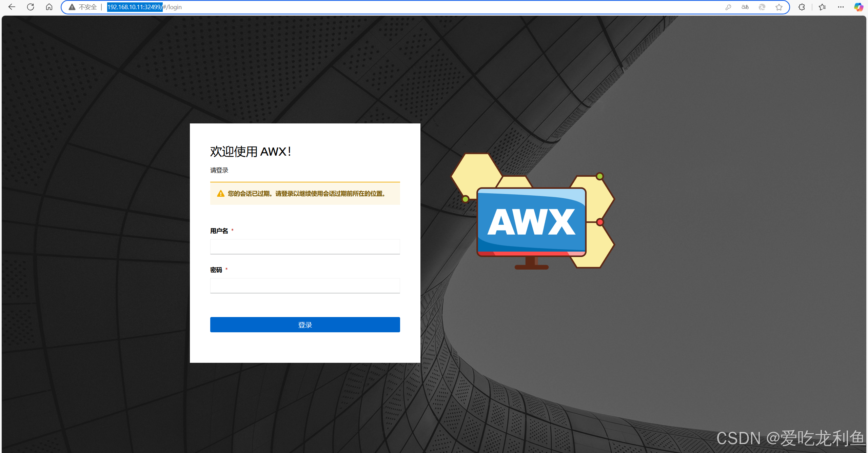Screen dimensions: 868x453
Task: Click the 不安全 security warning icon
Action: [72, 7]
